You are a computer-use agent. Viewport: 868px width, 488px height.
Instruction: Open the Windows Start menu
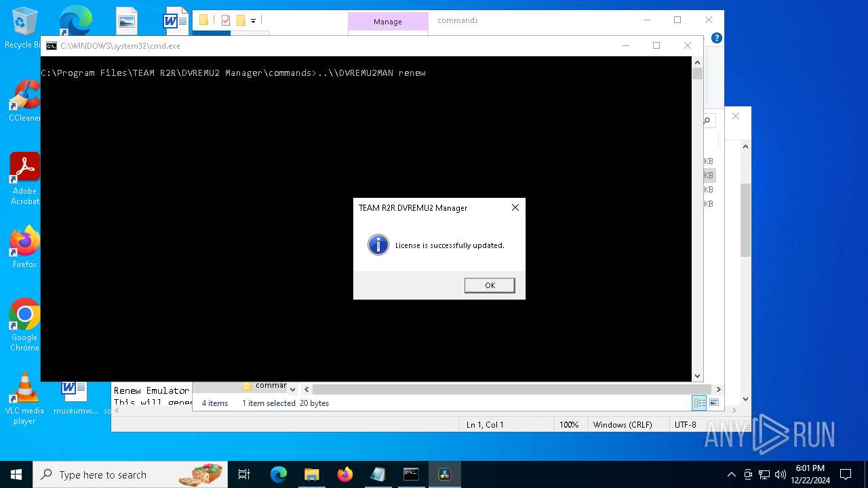click(16, 474)
